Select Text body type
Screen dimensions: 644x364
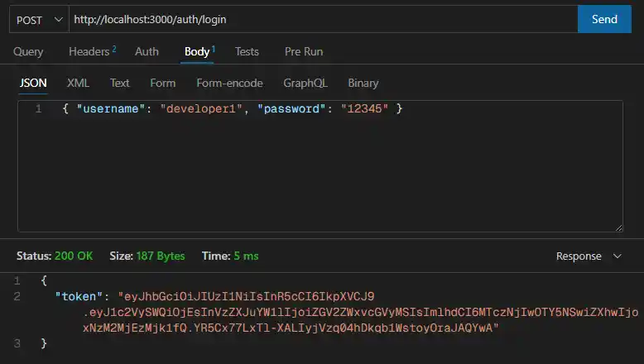coord(119,83)
